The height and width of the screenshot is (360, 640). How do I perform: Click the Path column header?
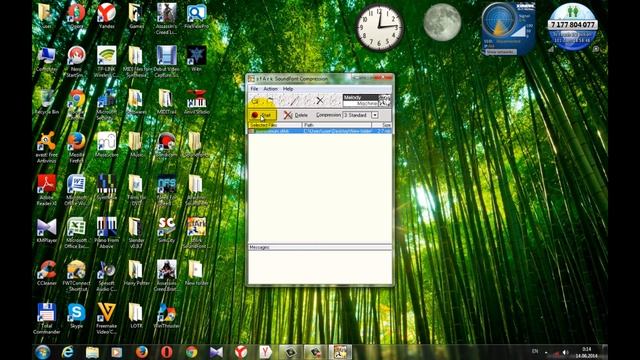(x=336, y=125)
